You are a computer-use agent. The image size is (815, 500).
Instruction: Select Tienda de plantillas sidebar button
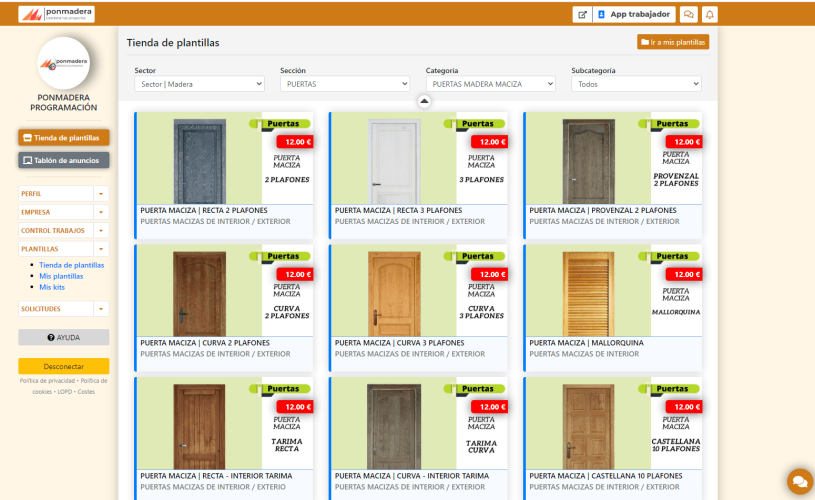(x=64, y=138)
